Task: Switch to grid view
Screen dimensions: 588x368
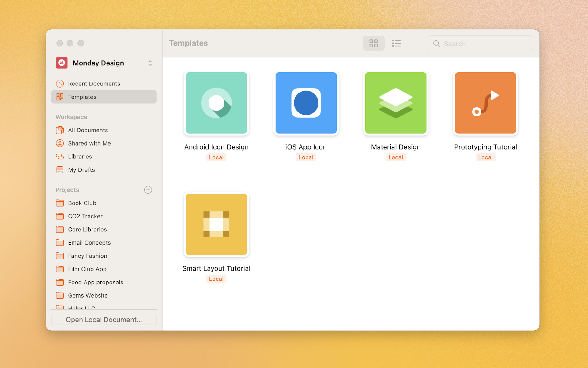Action: [373, 43]
